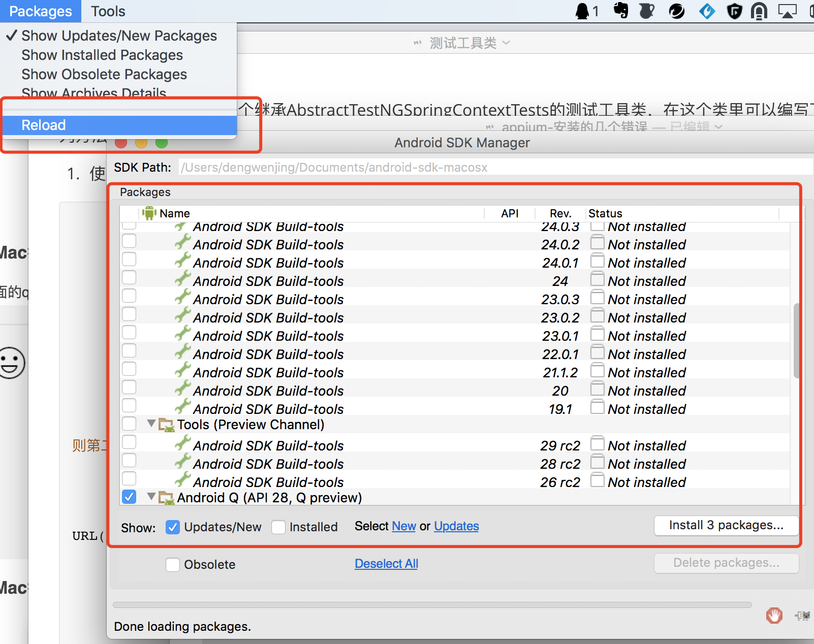Open the Packages menu
Image resolution: width=814 pixels, height=644 pixels.
pyautogui.click(x=41, y=11)
